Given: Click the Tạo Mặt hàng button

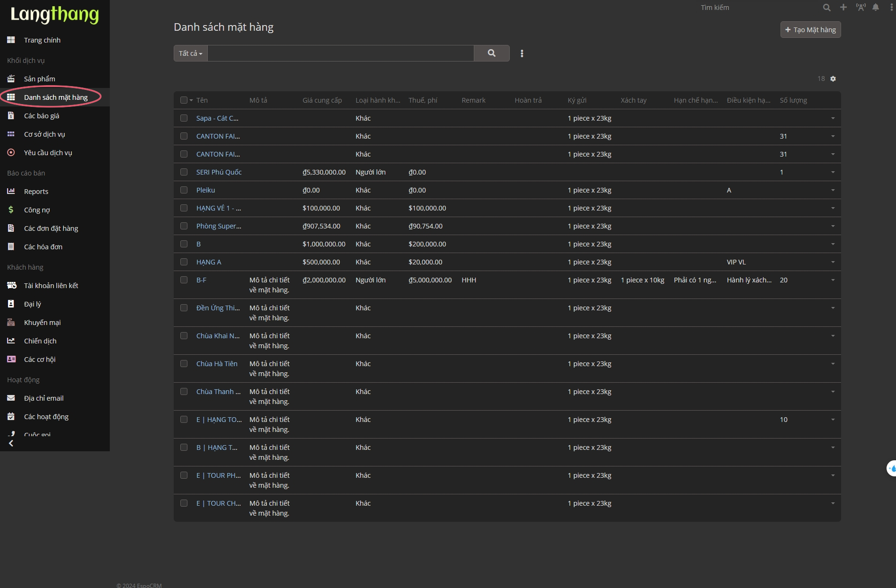Looking at the screenshot, I should tap(810, 30).
